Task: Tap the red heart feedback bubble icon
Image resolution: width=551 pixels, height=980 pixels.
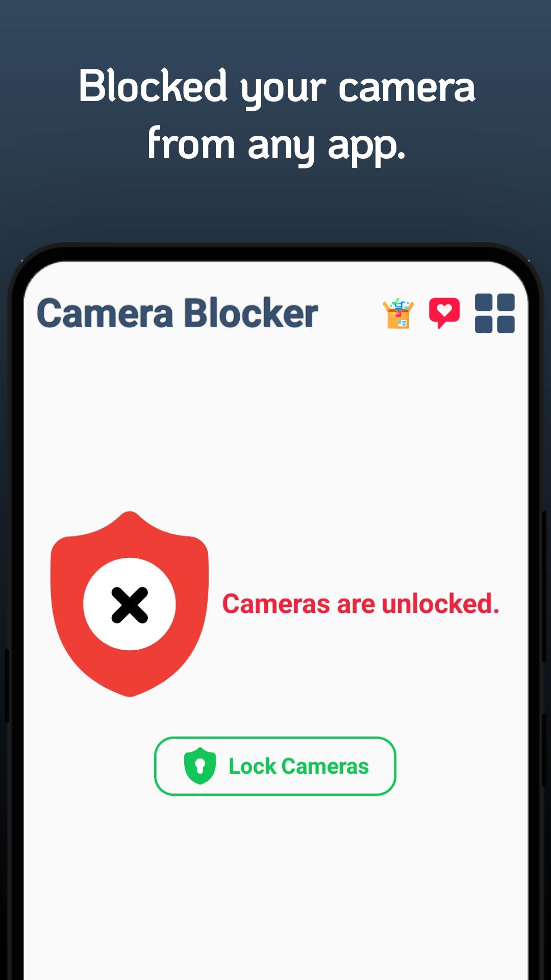Action: (x=444, y=313)
